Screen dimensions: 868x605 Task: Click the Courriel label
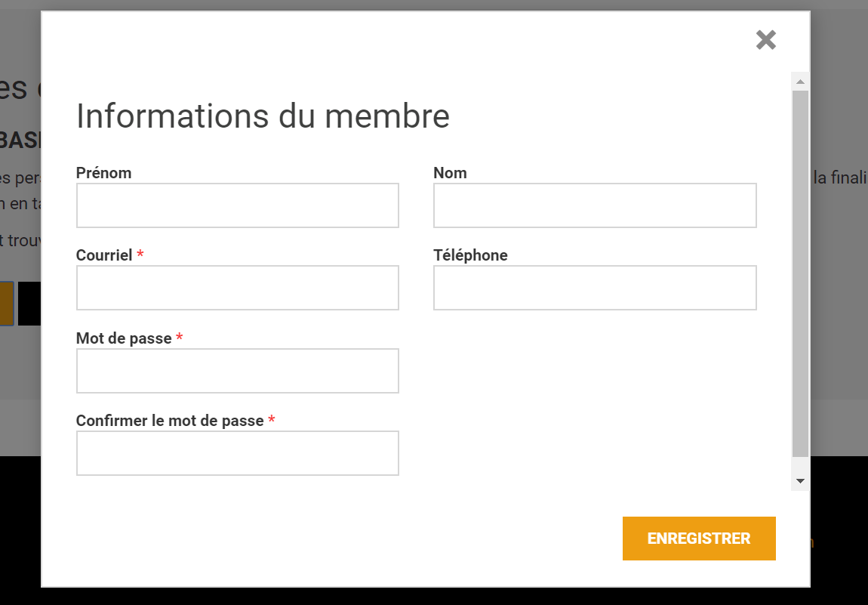tap(104, 255)
